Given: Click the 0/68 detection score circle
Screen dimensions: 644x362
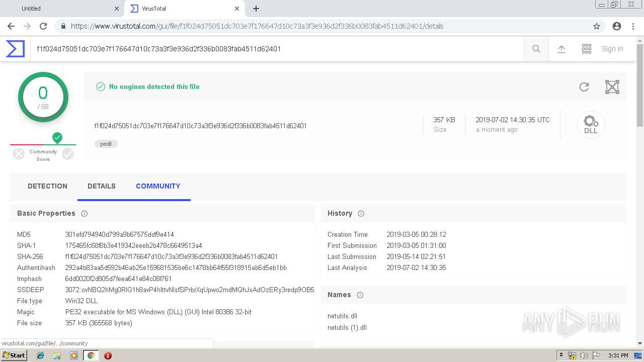Looking at the screenshot, I should coord(43,97).
